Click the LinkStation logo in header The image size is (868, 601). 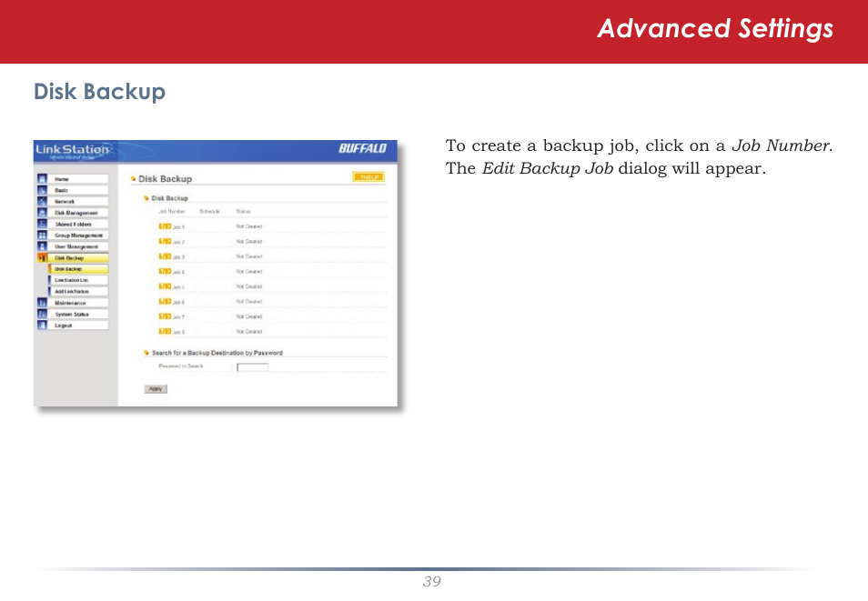pos(73,151)
